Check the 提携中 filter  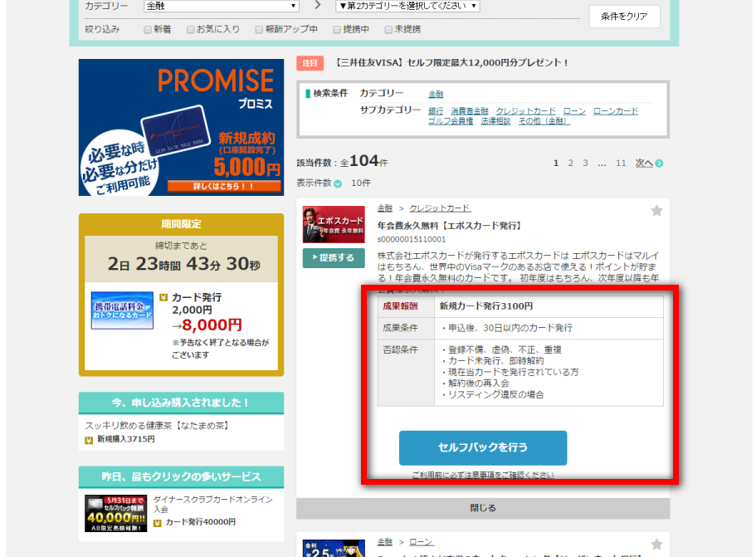coord(337,30)
